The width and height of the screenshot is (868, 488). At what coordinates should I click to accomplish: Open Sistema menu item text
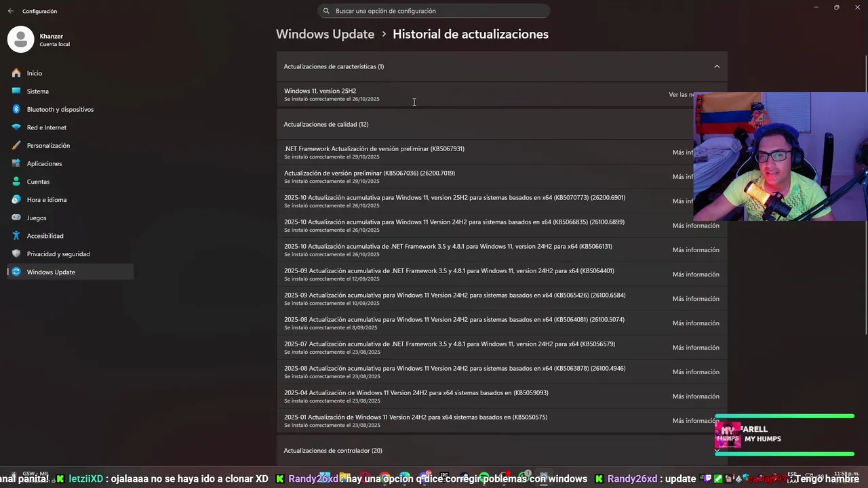click(38, 91)
